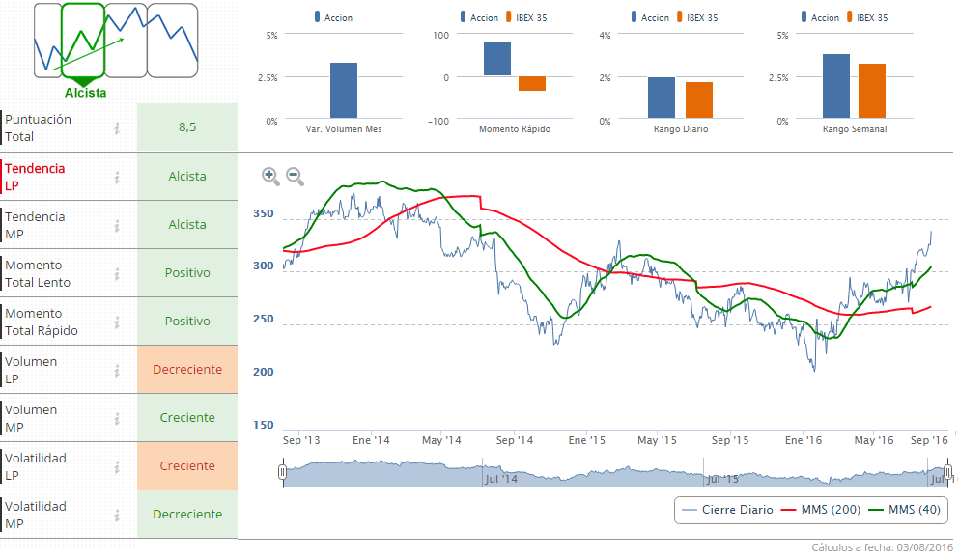Click the Var. Volumen Mes blue bar
This screenshot has width=959, height=560.
[x=344, y=91]
